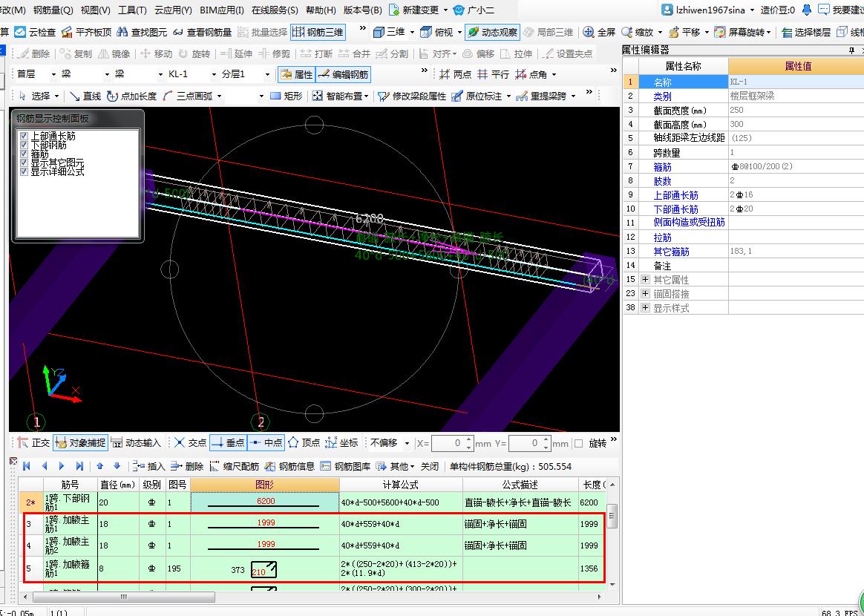Click 平齐板顶 tool

(x=86, y=33)
